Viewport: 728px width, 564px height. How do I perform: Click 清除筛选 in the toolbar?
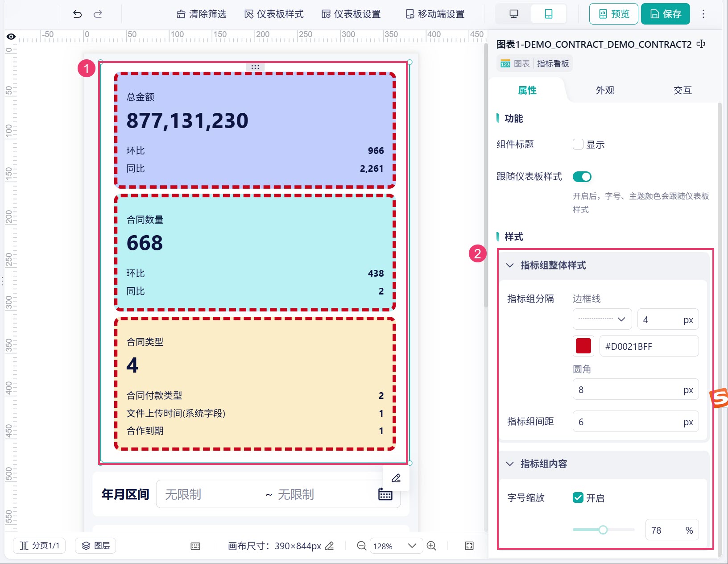point(202,14)
